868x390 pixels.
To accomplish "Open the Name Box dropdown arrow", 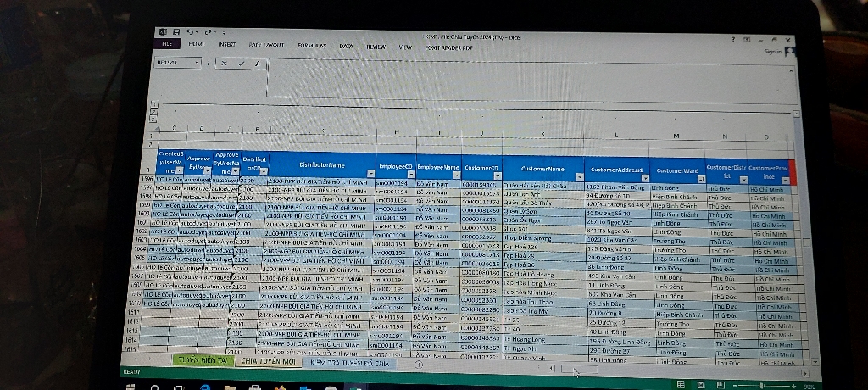I will point(198,63).
